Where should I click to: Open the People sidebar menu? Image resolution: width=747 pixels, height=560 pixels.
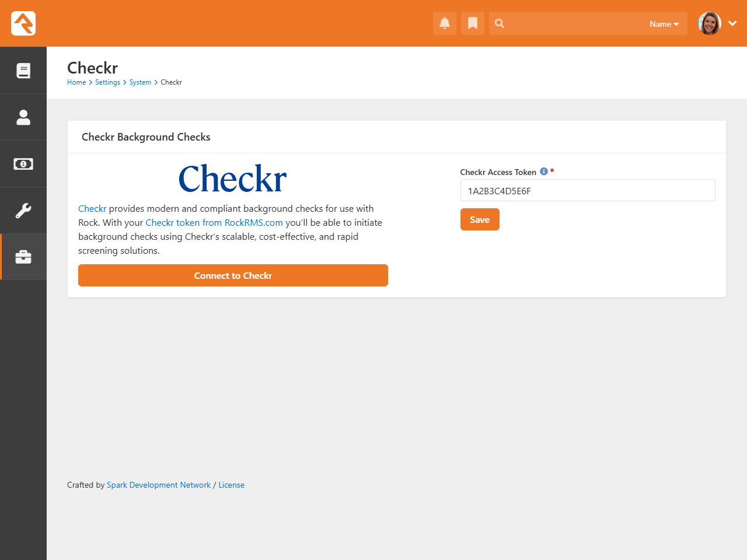23,117
